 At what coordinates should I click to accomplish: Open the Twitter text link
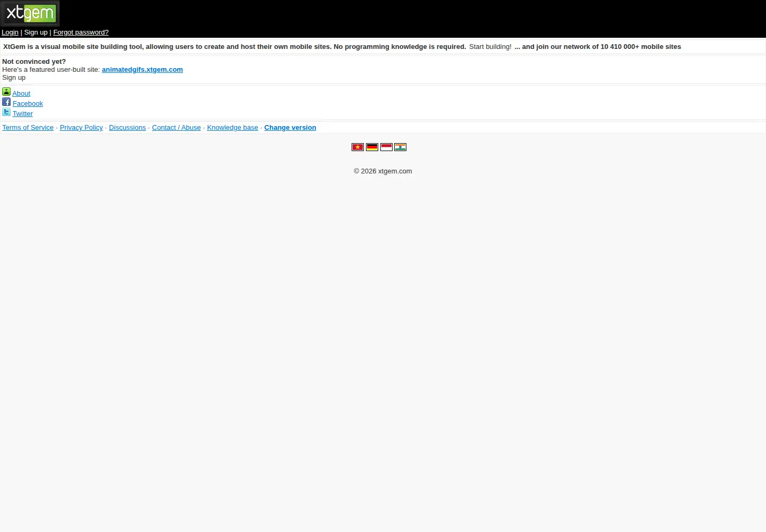point(23,114)
